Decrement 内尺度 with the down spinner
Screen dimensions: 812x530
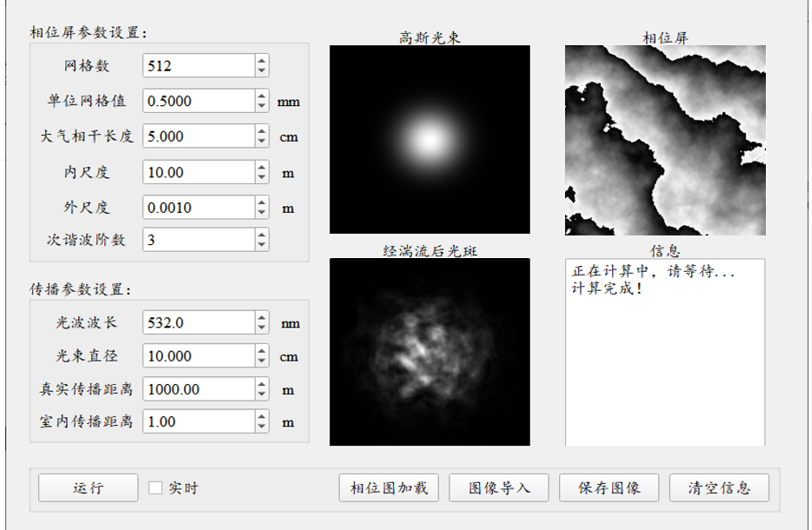(262, 176)
